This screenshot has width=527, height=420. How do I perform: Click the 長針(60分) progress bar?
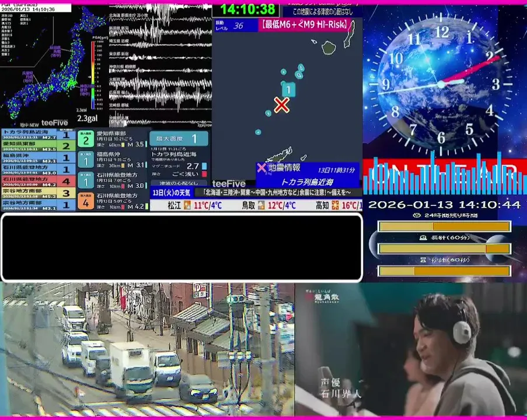[x=444, y=249]
